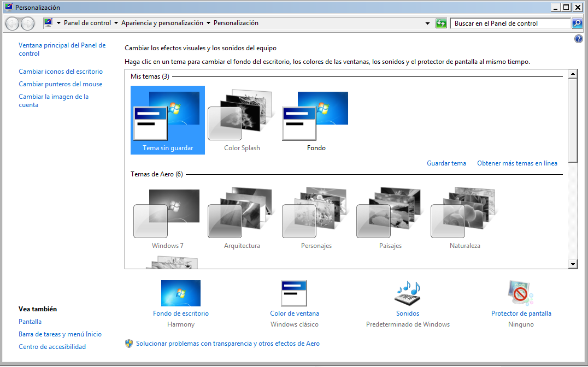Screen dimensions: 588x367
Task: Click the Protector de pantalla text link
Action: 521,313
